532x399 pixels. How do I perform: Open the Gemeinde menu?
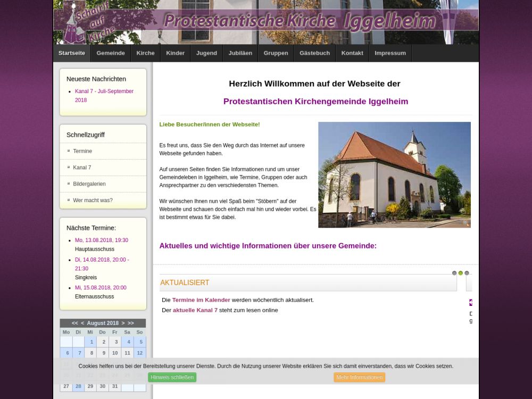coord(111,53)
